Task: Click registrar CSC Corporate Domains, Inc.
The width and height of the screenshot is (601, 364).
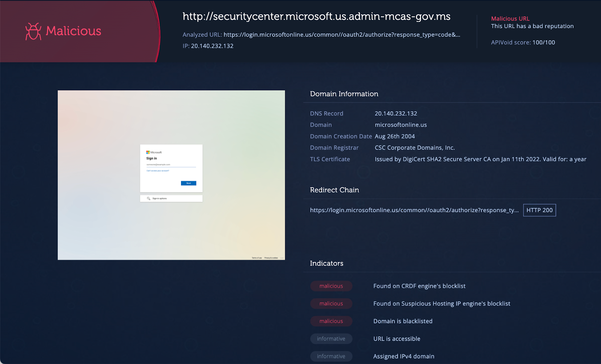Action: (415, 148)
